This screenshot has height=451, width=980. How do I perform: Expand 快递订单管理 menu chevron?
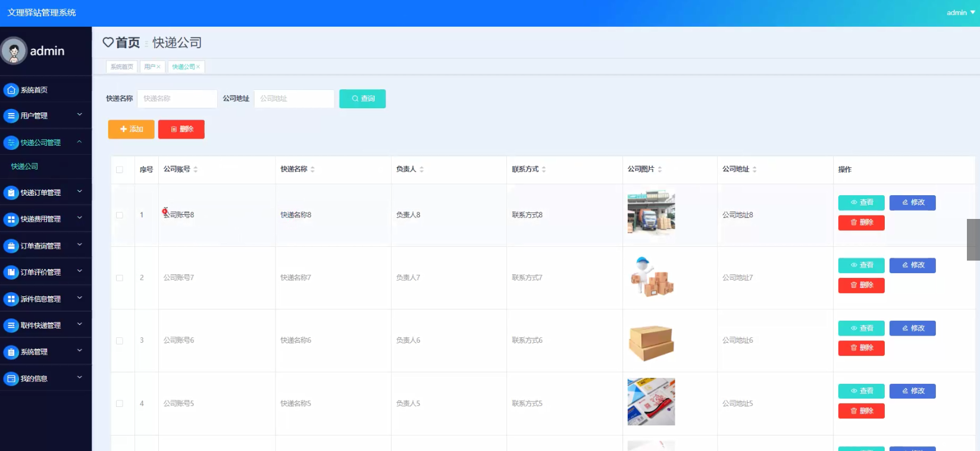(80, 192)
